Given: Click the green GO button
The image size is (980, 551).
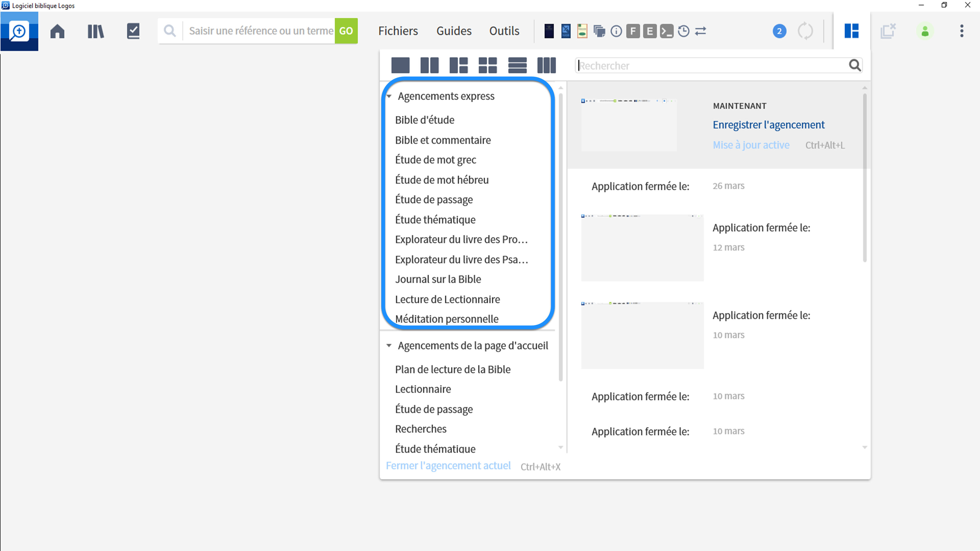Looking at the screenshot, I should pyautogui.click(x=346, y=31).
